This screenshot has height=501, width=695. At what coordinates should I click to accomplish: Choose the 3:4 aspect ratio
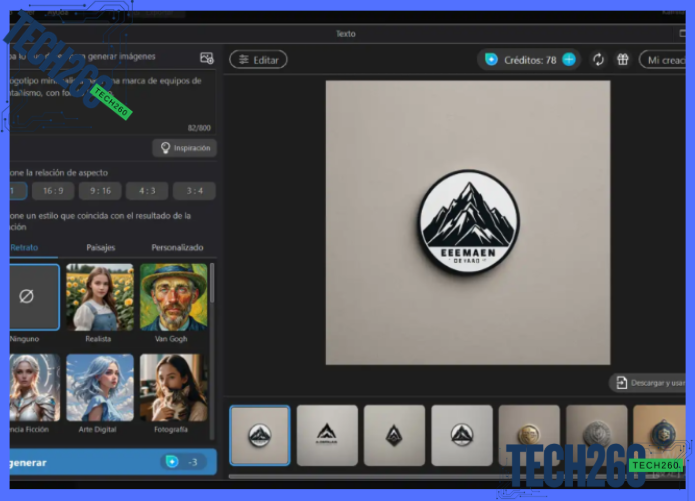[x=193, y=191]
